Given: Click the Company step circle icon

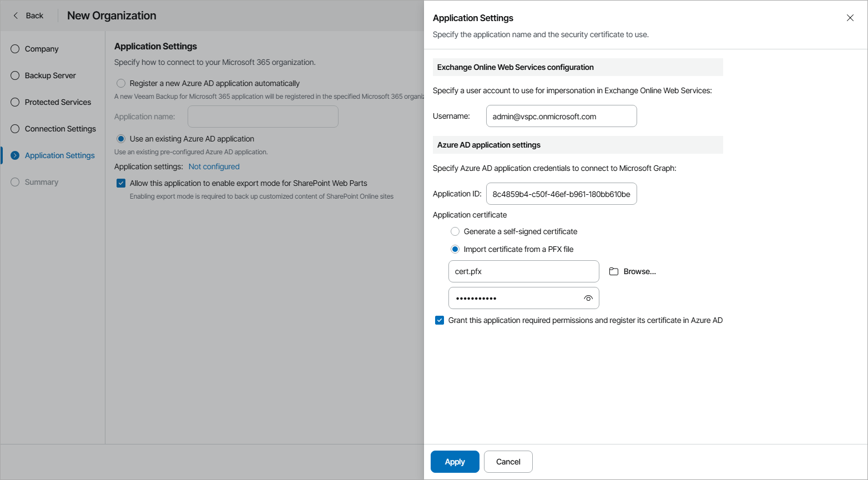Looking at the screenshot, I should [14, 49].
